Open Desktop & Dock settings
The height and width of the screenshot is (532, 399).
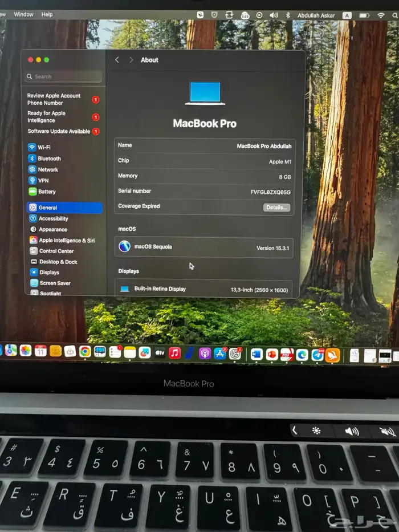pyautogui.click(x=54, y=262)
